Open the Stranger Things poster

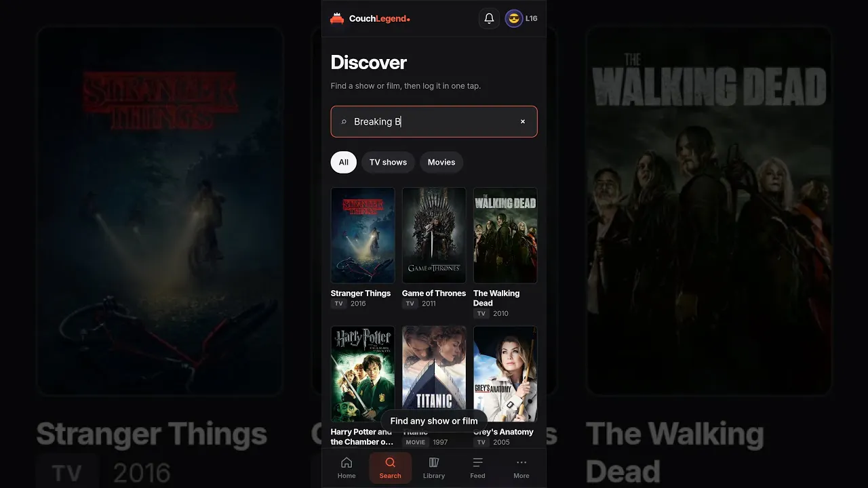click(363, 235)
